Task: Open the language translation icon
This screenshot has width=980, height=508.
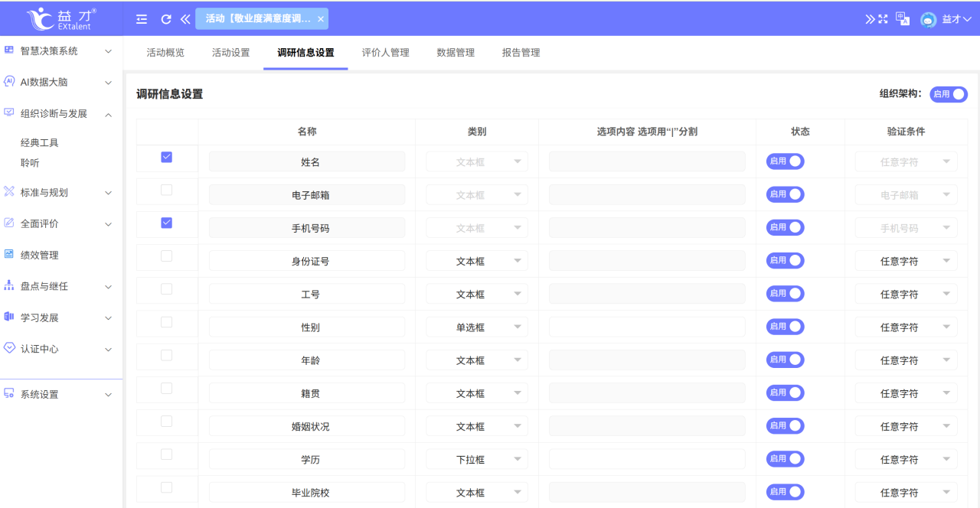Action: pyautogui.click(x=903, y=19)
